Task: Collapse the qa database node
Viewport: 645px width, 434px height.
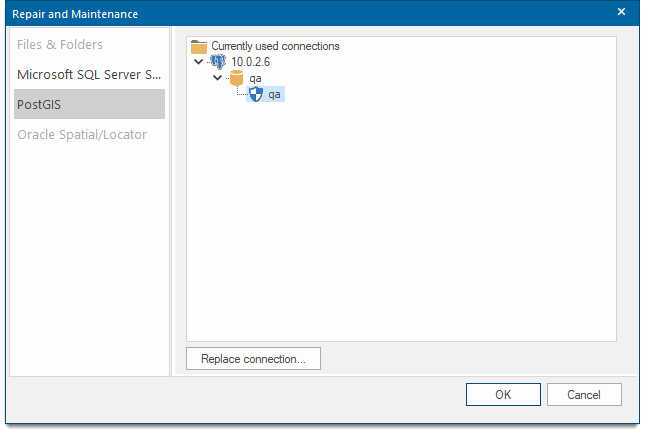Action: coord(218,78)
